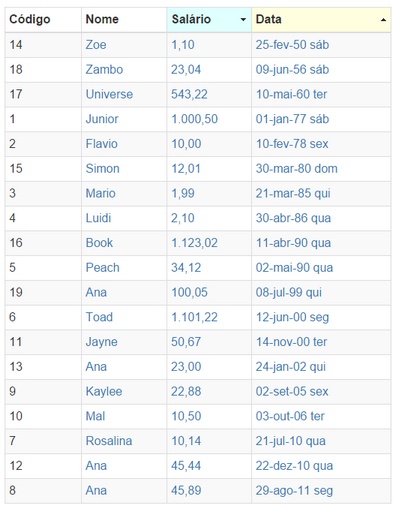Open the Simon name link
The width and height of the screenshot is (396, 509).
103,169
